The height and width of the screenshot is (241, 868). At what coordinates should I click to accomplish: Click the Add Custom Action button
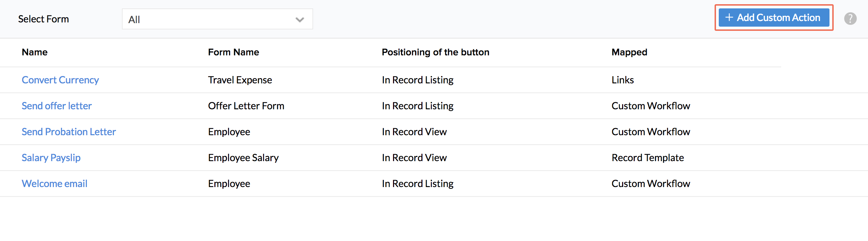click(774, 18)
